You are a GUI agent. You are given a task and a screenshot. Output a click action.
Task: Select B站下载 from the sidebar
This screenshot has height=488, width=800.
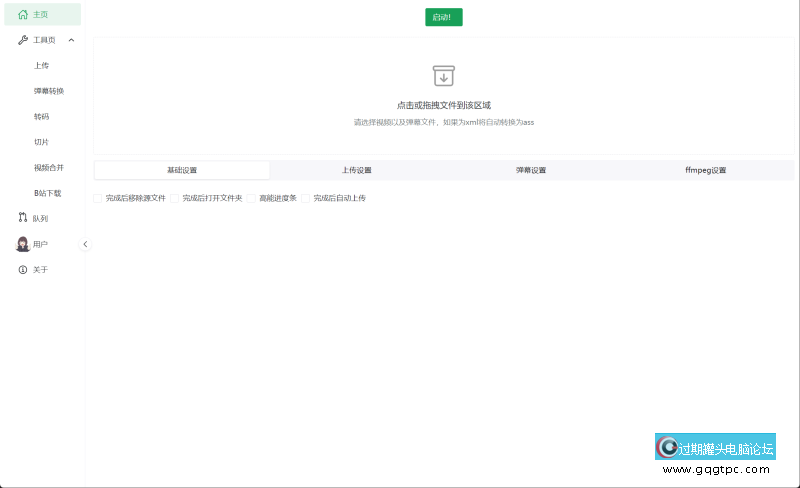(x=48, y=193)
